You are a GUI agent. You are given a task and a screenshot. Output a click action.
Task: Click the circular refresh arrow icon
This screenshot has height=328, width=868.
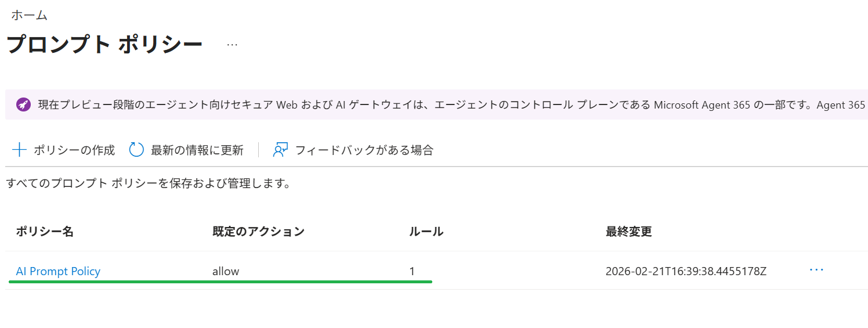point(136,150)
